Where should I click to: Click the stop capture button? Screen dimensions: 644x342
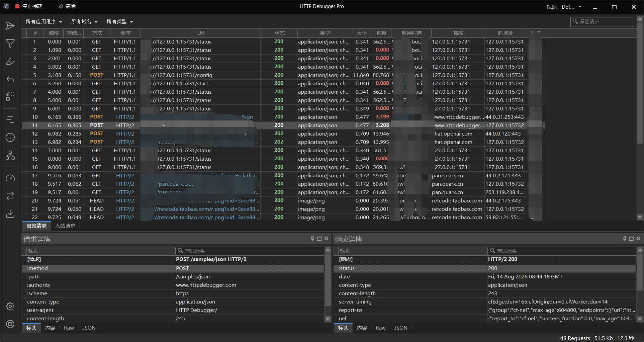[x=29, y=6]
